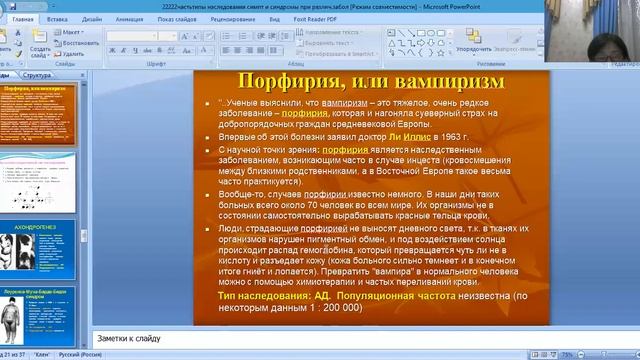
Task: Open the Показ слайдов tab
Action: point(177,19)
